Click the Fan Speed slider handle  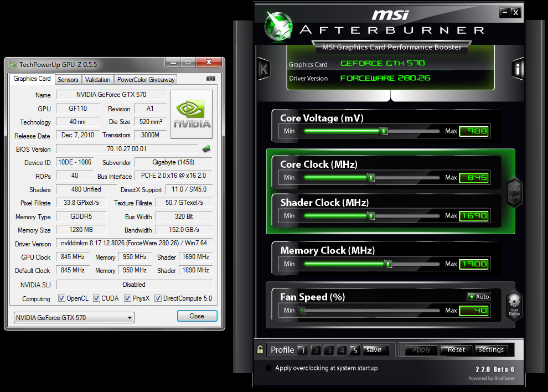coord(302,311)
